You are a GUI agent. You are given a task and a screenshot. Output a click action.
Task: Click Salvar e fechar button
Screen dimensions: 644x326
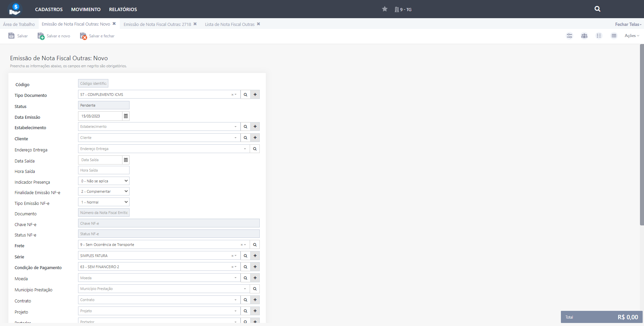coord(97,36)
